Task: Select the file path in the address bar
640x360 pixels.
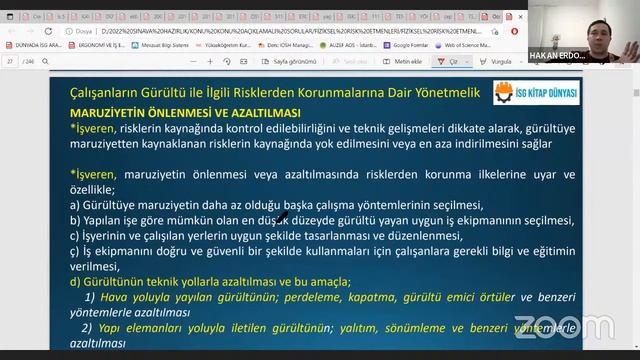Action: 291,31
